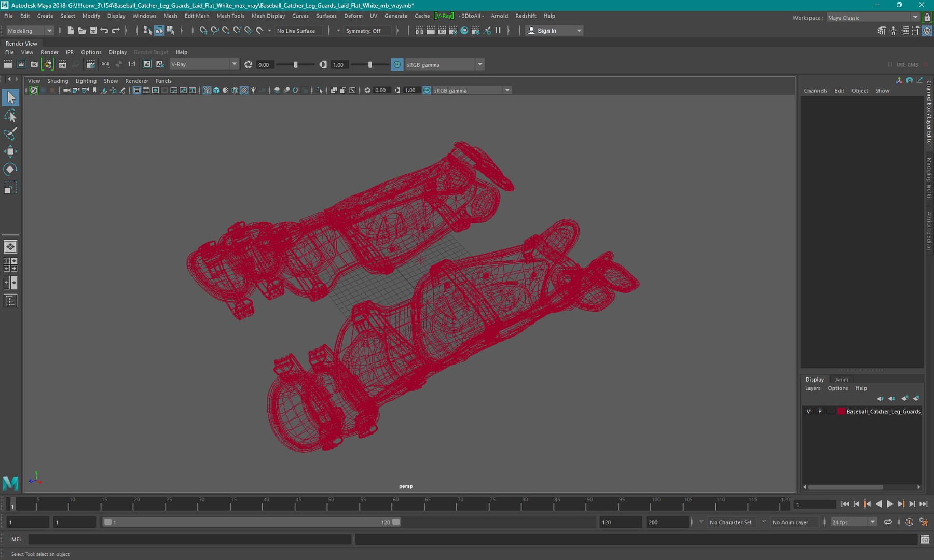Image resolution: width=934 pixels, height=560 pixels.
Task: Select the Move tool in the toolbox
Action: [10, 151]
